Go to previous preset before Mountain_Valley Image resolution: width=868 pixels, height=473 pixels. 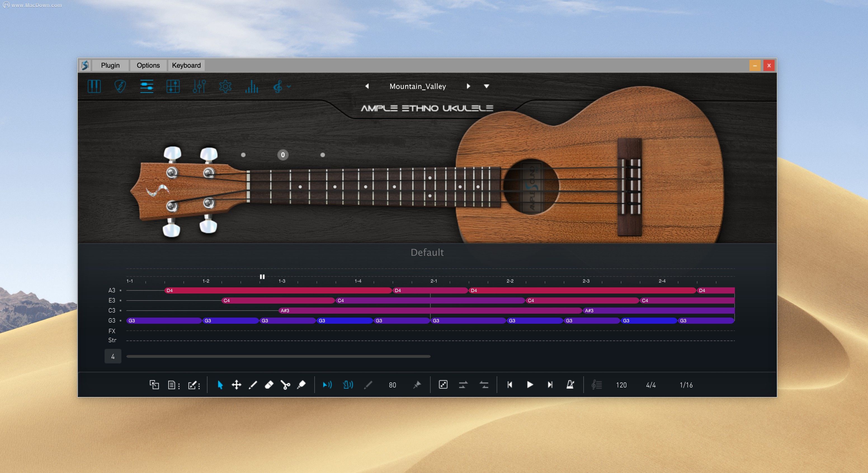tap(367, 86)
